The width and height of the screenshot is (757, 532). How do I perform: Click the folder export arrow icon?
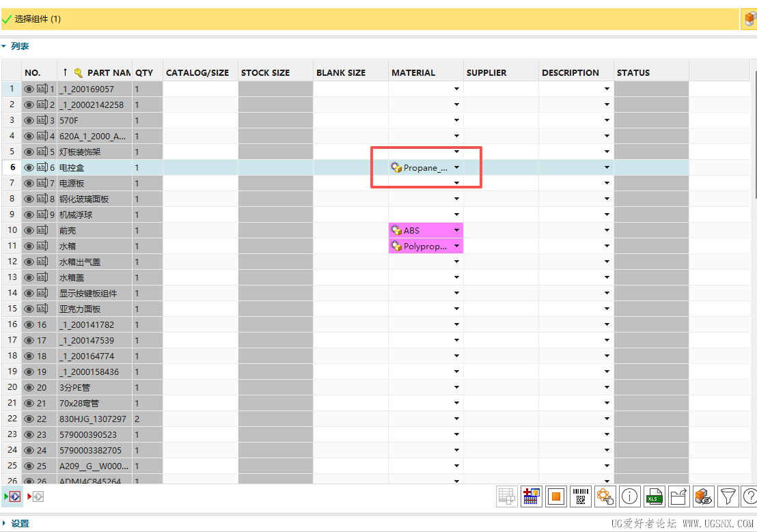tap(679, 496)
